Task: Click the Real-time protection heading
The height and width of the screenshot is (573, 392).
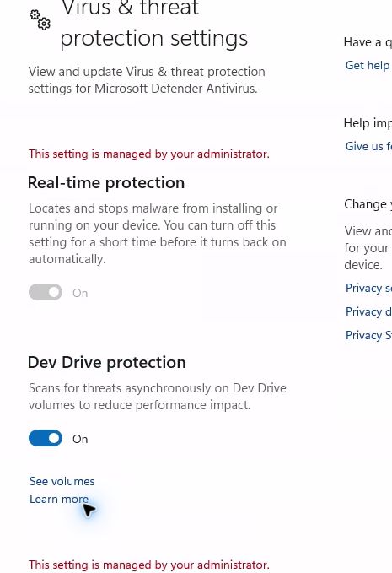Action: [106, 182]
